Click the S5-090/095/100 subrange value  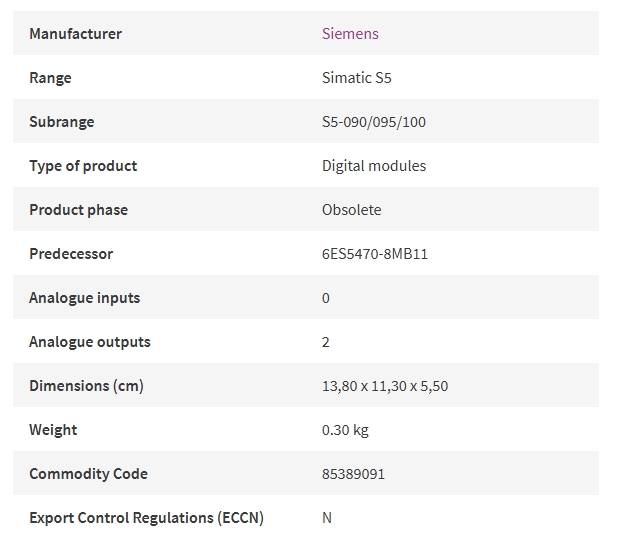[374, 122]
